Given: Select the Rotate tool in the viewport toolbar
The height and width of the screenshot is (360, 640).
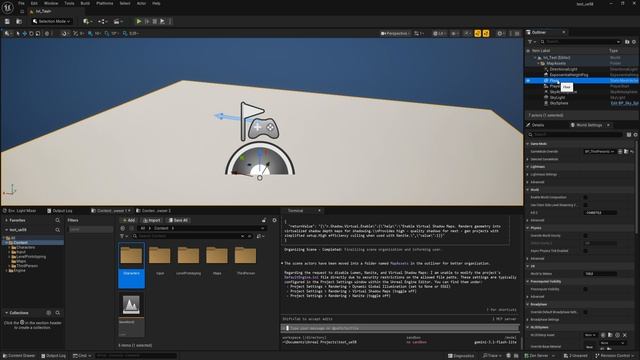Looking at the screenshot, I should click(x=31, y=33).
